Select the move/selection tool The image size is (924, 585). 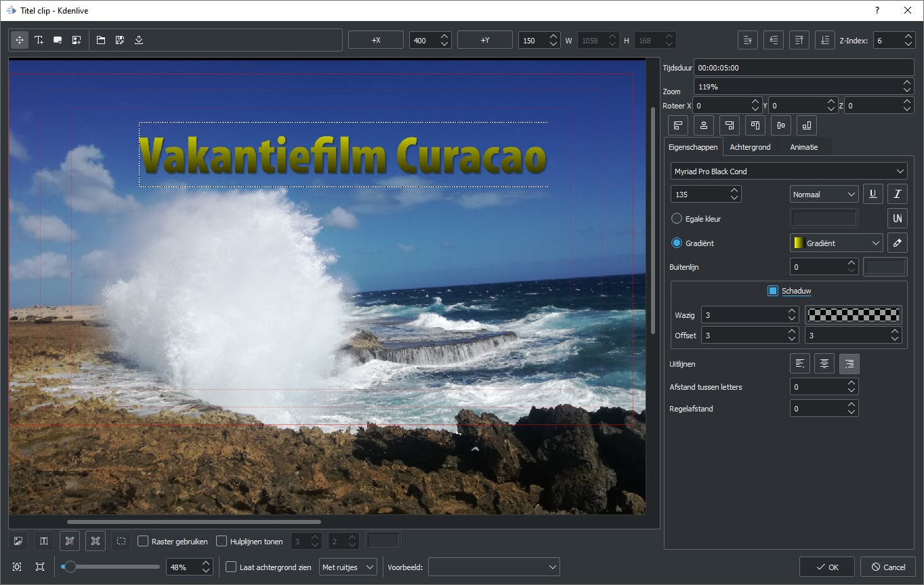20,41
